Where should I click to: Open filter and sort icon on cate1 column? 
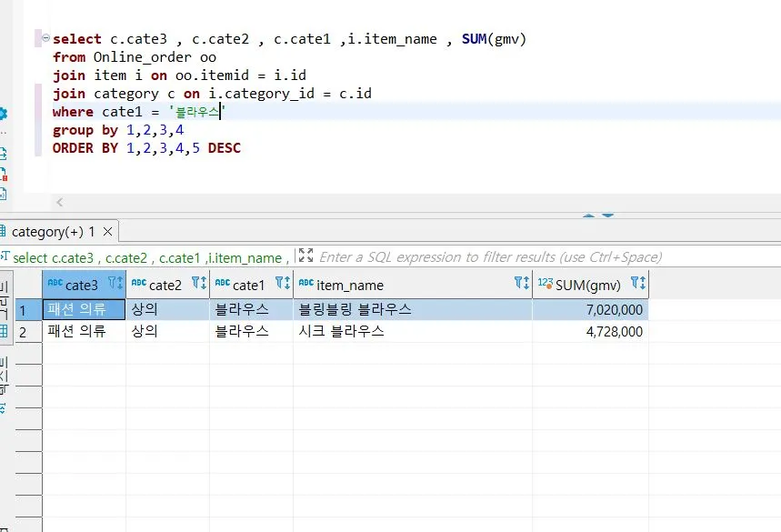coord(283,283)
